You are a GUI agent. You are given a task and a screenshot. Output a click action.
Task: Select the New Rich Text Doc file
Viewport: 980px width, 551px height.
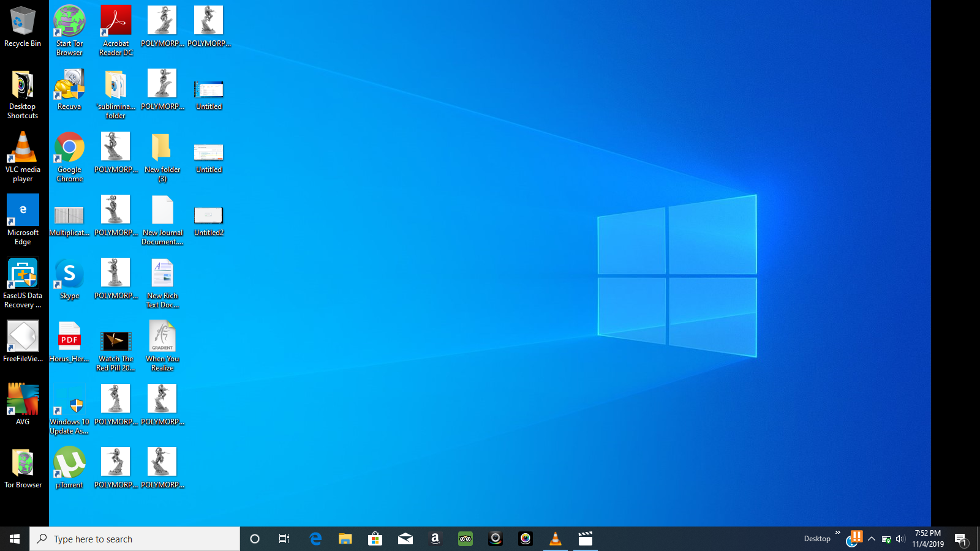(162, 283)
